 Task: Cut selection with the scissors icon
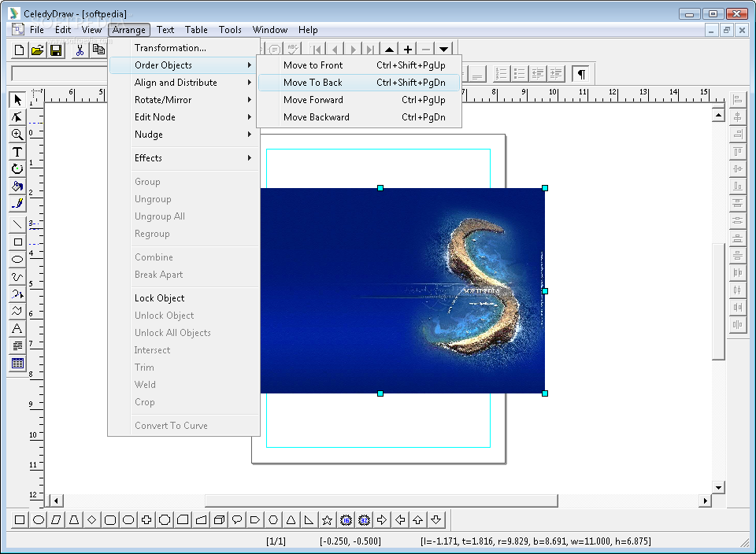[80, 50]
